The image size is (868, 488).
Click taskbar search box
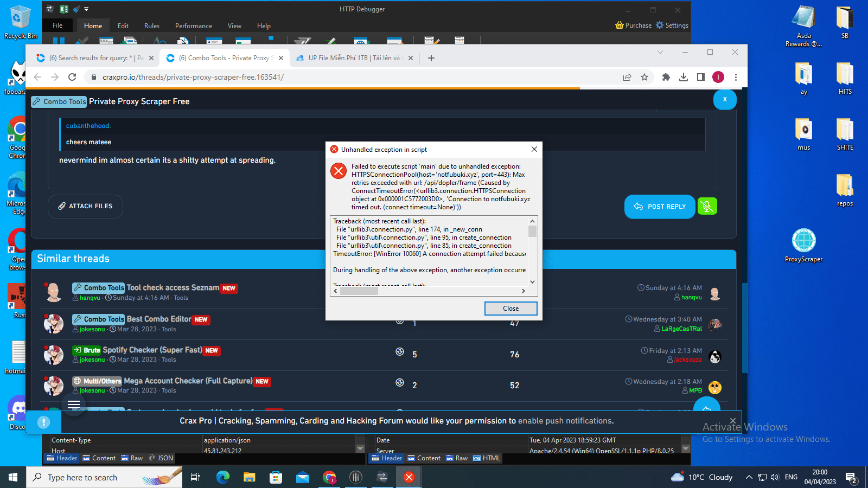point(104,477)
